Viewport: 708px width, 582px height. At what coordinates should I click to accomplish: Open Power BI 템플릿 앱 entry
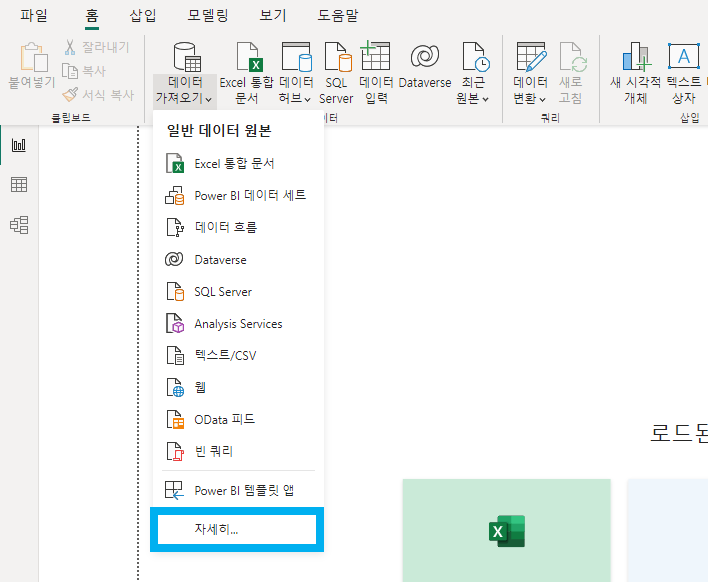click(x=238, y=490)
